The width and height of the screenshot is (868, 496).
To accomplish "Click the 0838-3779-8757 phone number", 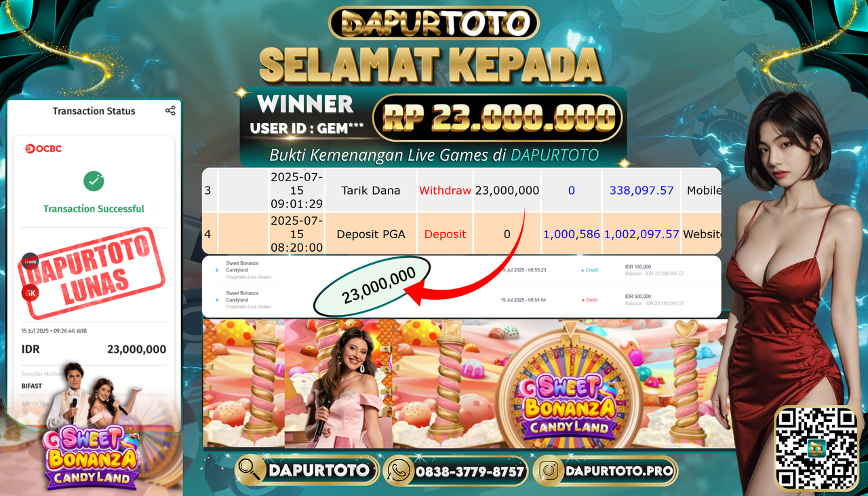I will tap(469, 471).
